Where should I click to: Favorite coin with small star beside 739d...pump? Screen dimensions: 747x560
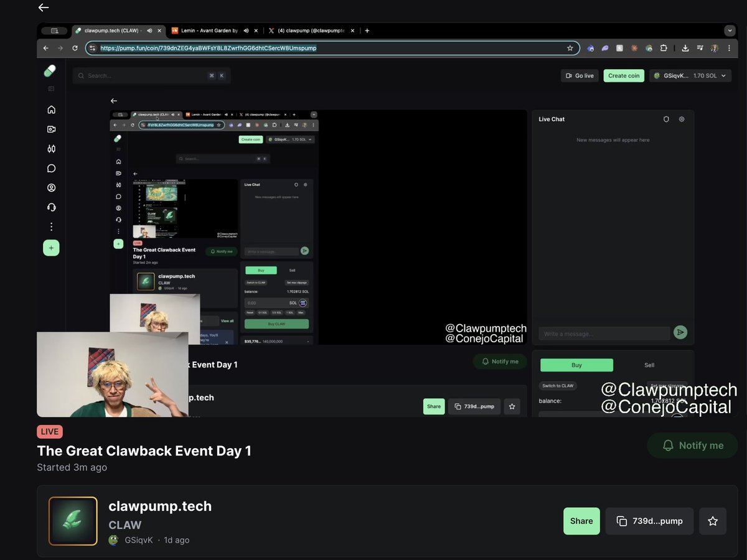point(512,406)
